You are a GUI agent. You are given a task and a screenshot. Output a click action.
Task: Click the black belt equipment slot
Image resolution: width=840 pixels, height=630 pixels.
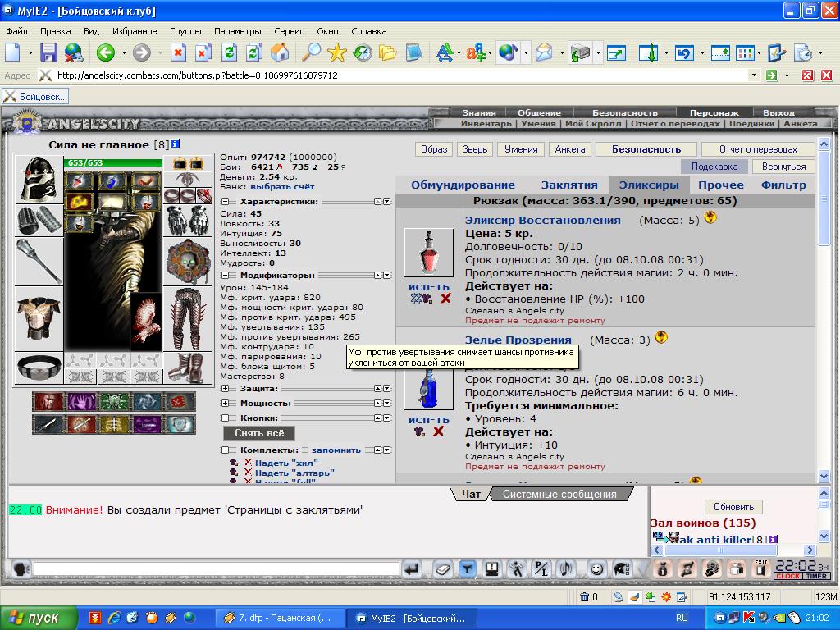point(39,368)
